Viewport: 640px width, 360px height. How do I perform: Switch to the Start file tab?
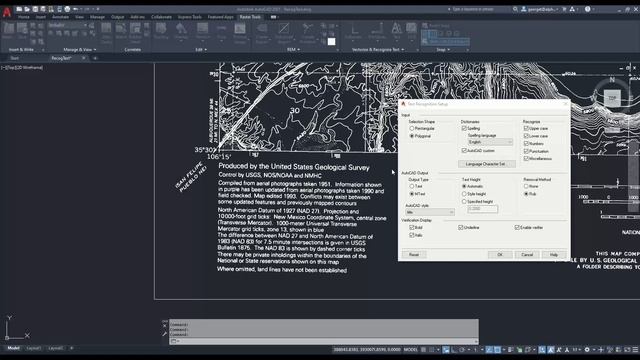tap(15, 58)
